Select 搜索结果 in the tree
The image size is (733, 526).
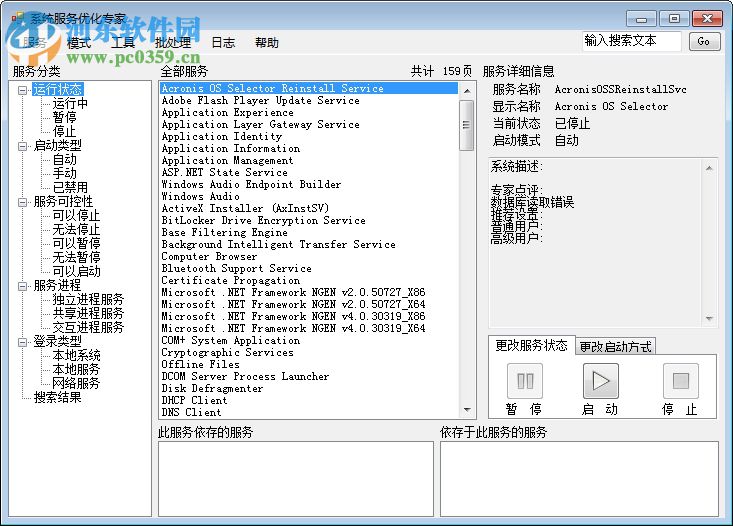57,397
